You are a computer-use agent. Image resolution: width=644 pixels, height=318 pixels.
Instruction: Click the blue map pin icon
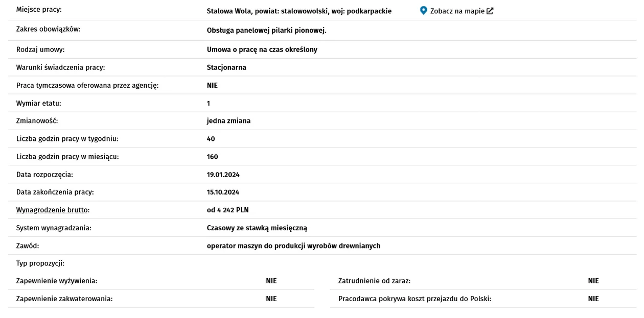(423, 11)
